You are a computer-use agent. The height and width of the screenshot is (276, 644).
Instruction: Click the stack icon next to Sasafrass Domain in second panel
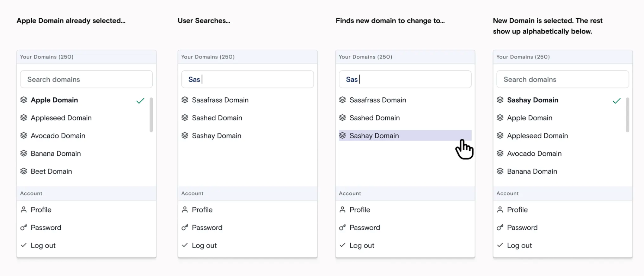tap(185, 100)
